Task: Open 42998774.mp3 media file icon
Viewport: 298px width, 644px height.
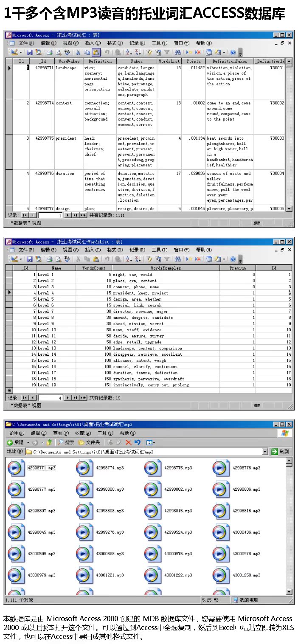Action: (x=84, y=468)
